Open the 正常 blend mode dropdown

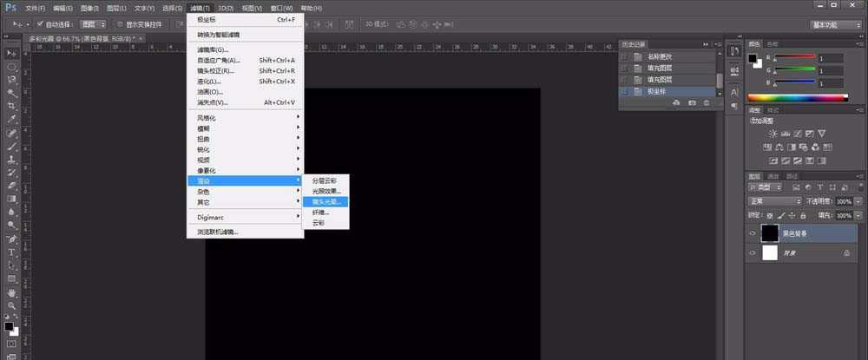pyautogui.click(x=775, y=201)
